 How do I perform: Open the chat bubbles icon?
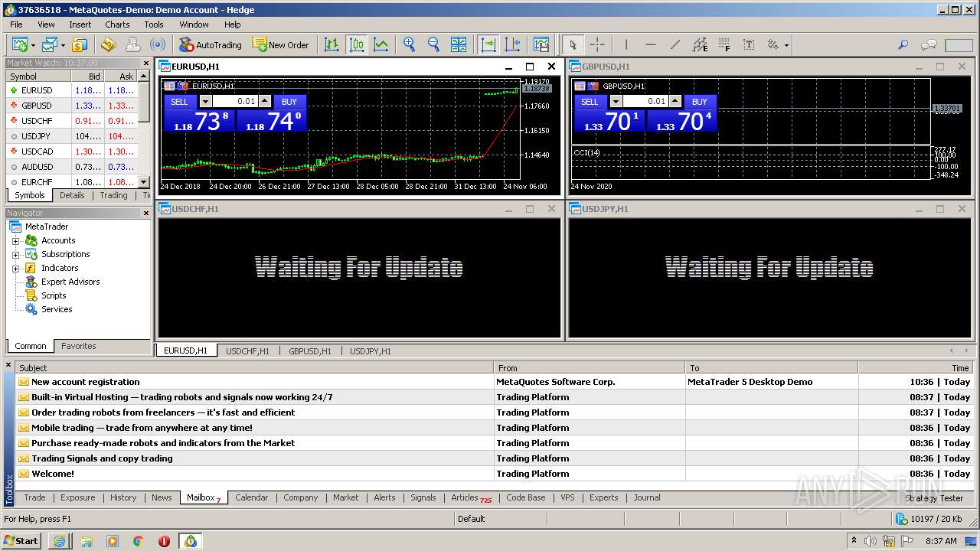pyautogui.click(x=929, y=44)
